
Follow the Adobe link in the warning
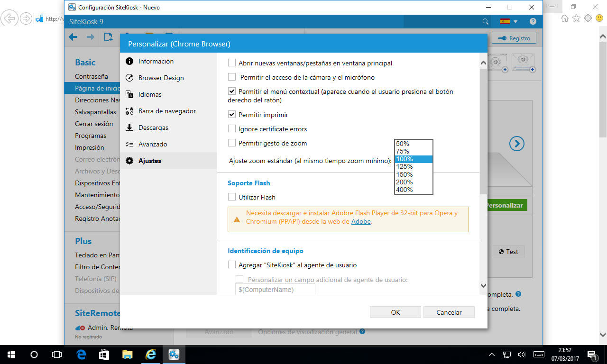click(361, 221)
